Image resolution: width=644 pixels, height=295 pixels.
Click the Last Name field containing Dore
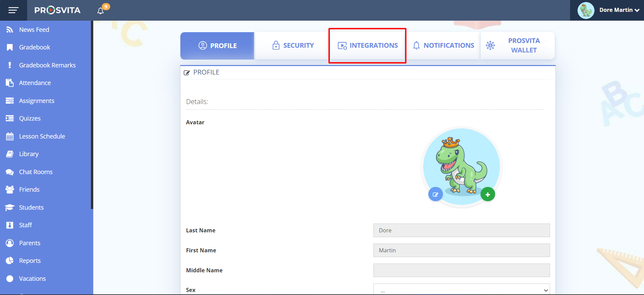click(x=462, y=230)
